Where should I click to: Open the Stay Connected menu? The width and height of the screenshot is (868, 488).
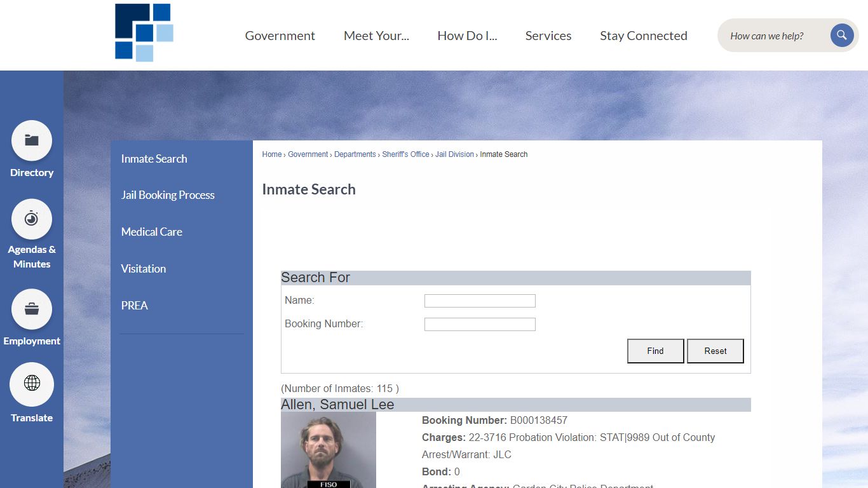click(644, 36)
